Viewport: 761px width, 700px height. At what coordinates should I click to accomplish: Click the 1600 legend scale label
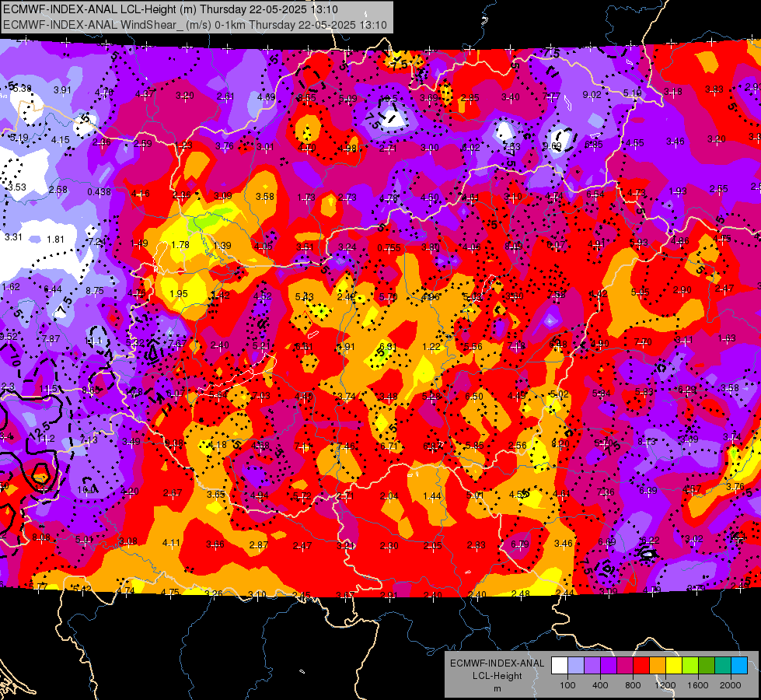(x=697, y=685)
